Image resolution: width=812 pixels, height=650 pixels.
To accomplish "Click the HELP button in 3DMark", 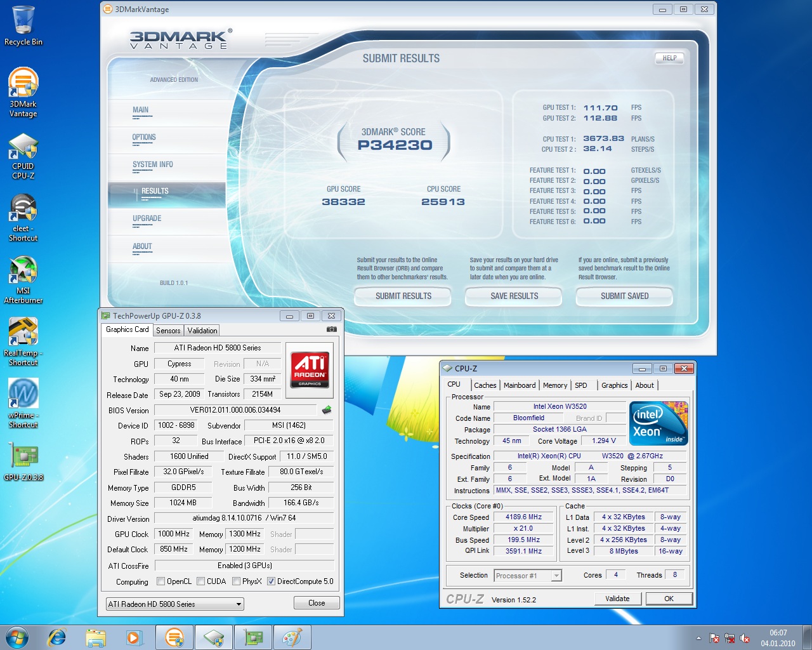I will tap(670, 58).
